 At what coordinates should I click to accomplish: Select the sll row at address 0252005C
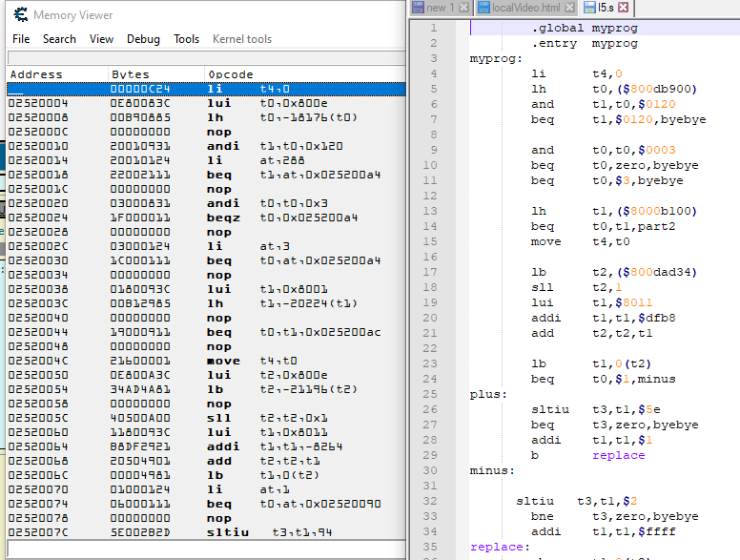point(206,418)
